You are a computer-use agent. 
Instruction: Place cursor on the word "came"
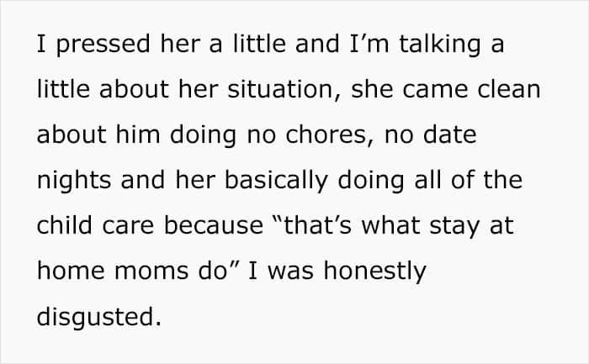(435, 91)
